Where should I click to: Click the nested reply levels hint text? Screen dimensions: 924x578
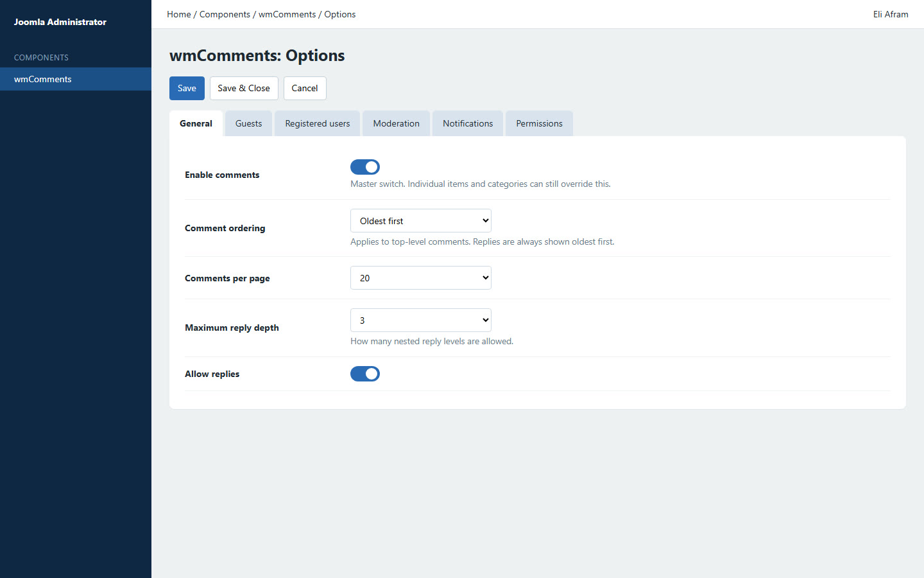pyautogui.click(x=432, y=341)
